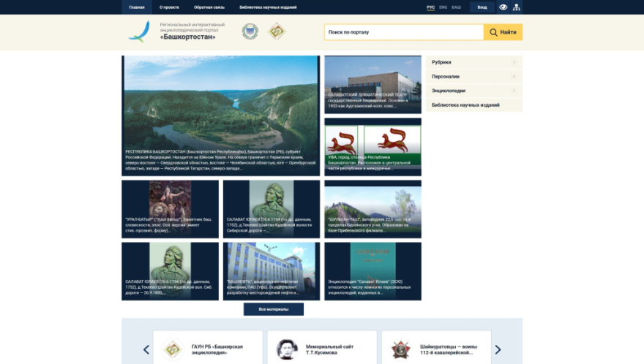Go to previous carousel slide arrow
The width and height of the screenshot is (644, 364).
pyautogui.click(x=146, y=349)
